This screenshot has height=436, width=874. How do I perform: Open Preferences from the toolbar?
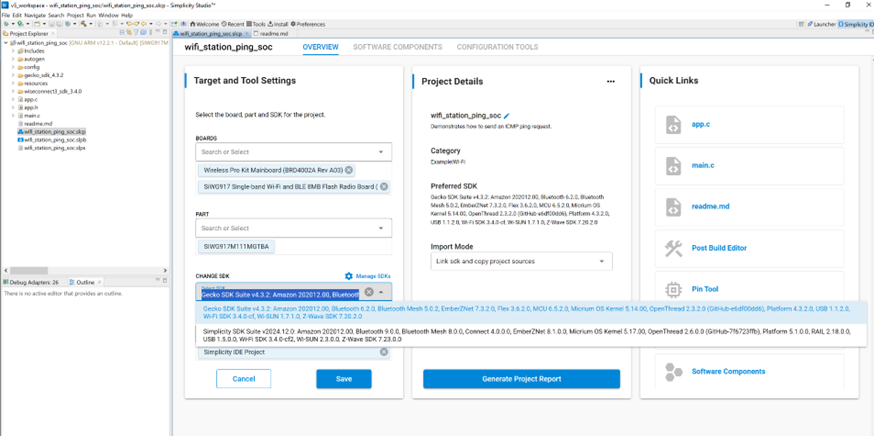(x=308, y=25)
